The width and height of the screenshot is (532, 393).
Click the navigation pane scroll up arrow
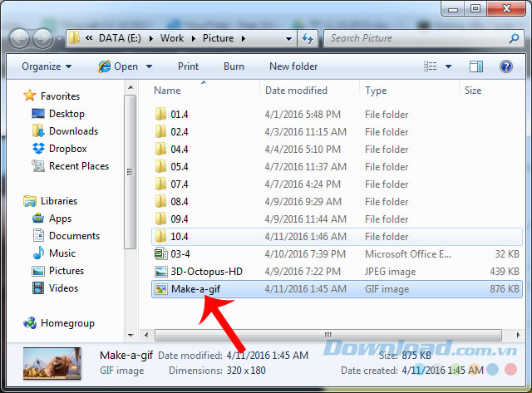[x=131, y=87]
